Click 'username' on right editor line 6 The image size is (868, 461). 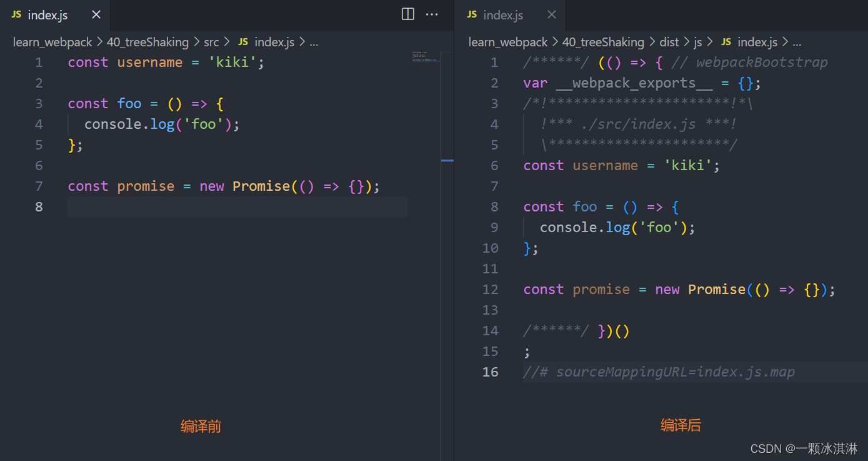606,165
